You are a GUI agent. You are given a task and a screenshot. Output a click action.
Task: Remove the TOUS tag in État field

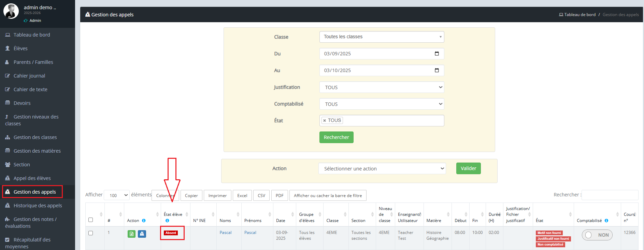(x=325, y=121)
